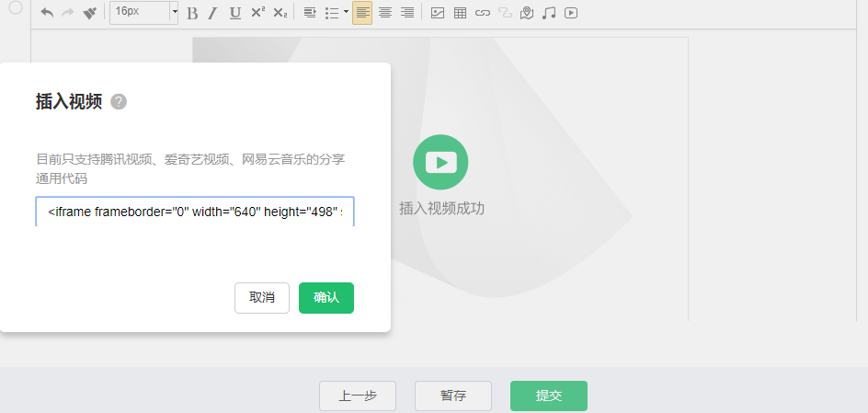Insert a hyperlink

pos(482,13)
